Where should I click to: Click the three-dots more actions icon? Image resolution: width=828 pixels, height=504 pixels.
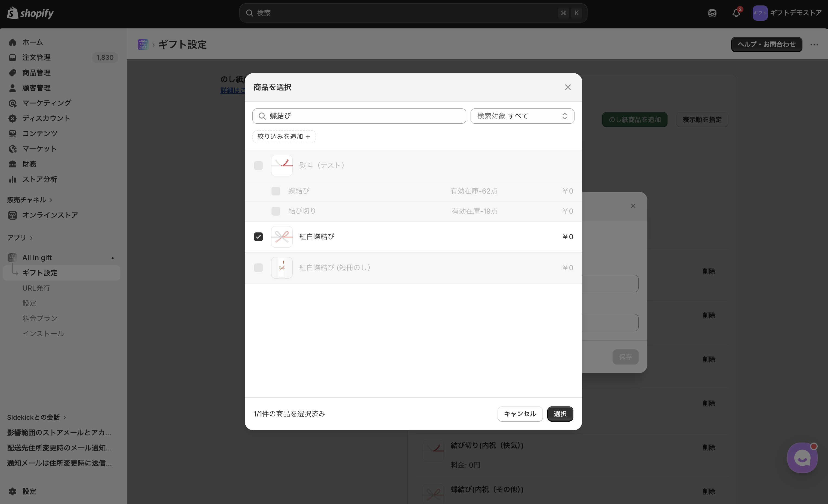pos(814,45)
